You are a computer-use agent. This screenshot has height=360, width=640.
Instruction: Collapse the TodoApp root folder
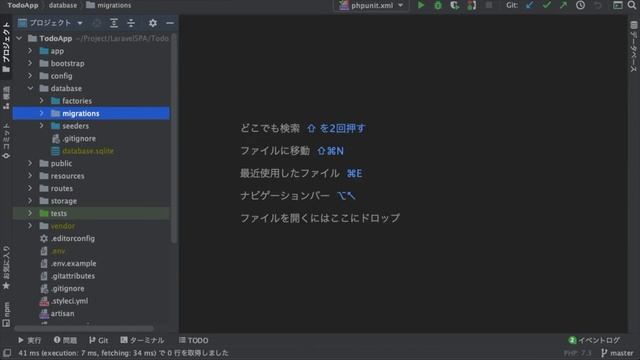click(x=19, y=38)
